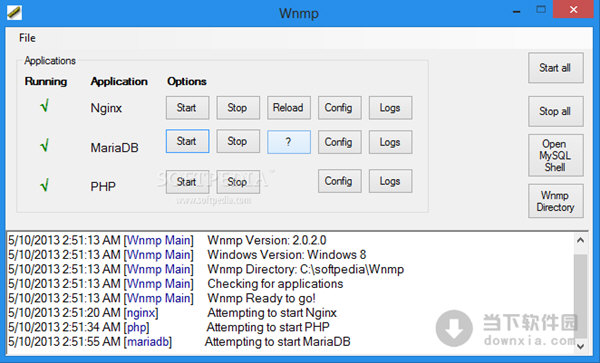Click the [php] tag in the log

[x=136, y=327]
